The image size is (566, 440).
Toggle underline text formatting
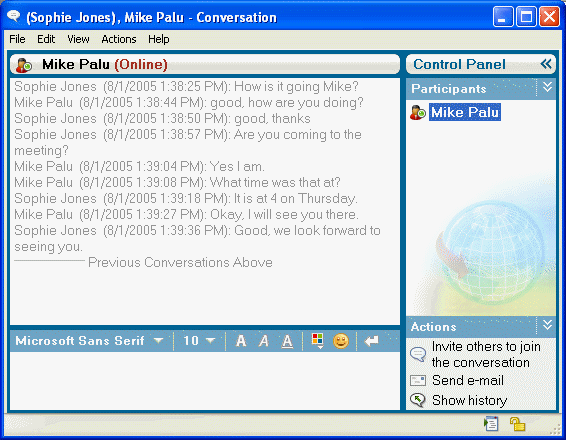pyautogui.click(x=287, y=341)
